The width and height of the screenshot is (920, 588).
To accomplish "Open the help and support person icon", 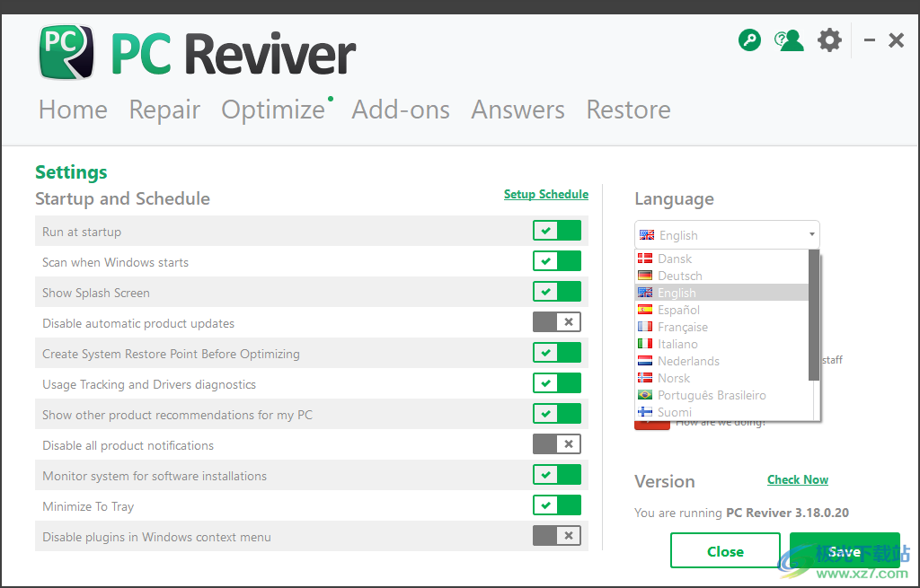I will pyautogui.click(x=789, y=40).
